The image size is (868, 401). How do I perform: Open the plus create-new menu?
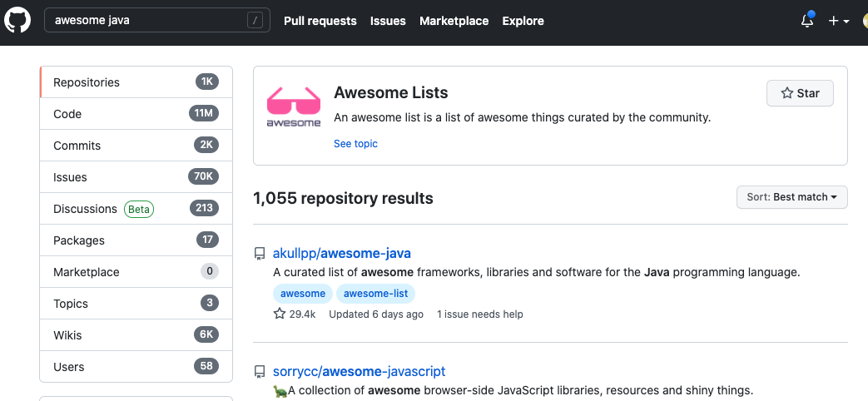click(x=838, y=21)
